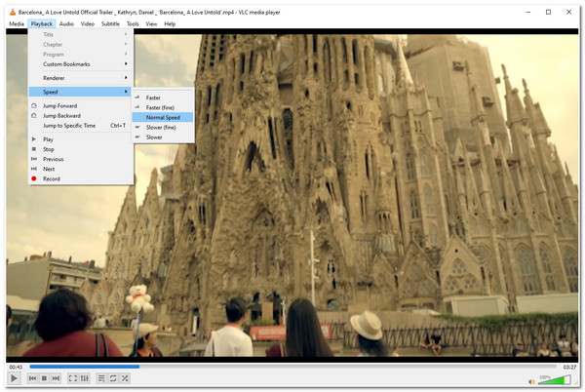Open Jump to Specific Time dialog

81,126
